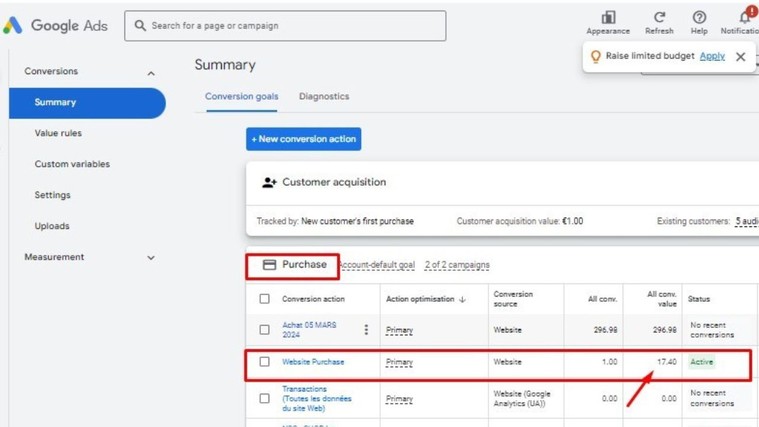This screenshot has height=427, width=759.
Task: Click the All conv. column header
Action: click(x=602, y=299)
